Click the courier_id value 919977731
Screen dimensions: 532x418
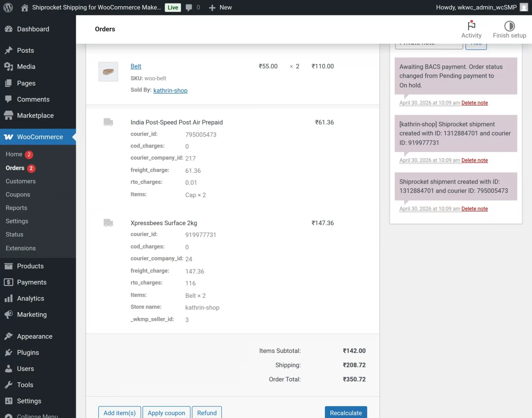click(201, 235)
